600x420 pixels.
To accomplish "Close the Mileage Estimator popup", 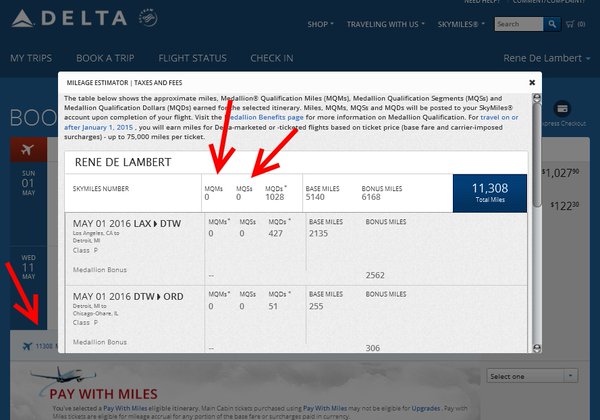I will (532, 83).
